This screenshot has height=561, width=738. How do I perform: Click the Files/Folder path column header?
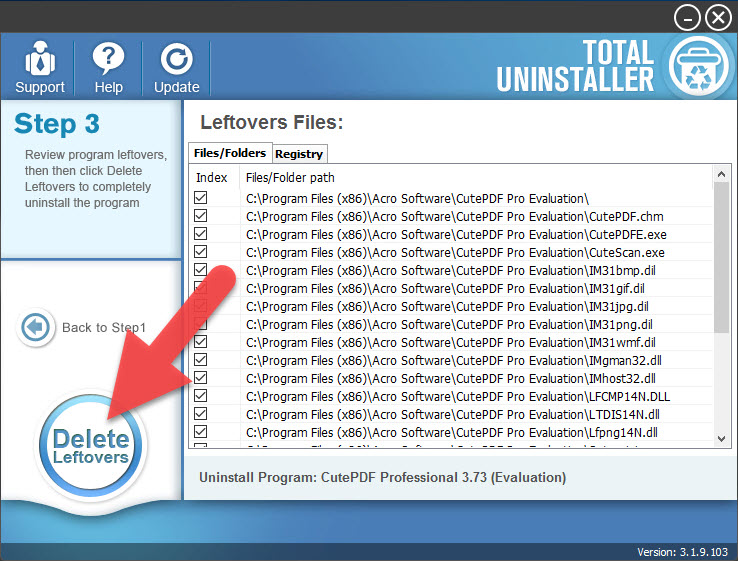[x=290, y=177]
